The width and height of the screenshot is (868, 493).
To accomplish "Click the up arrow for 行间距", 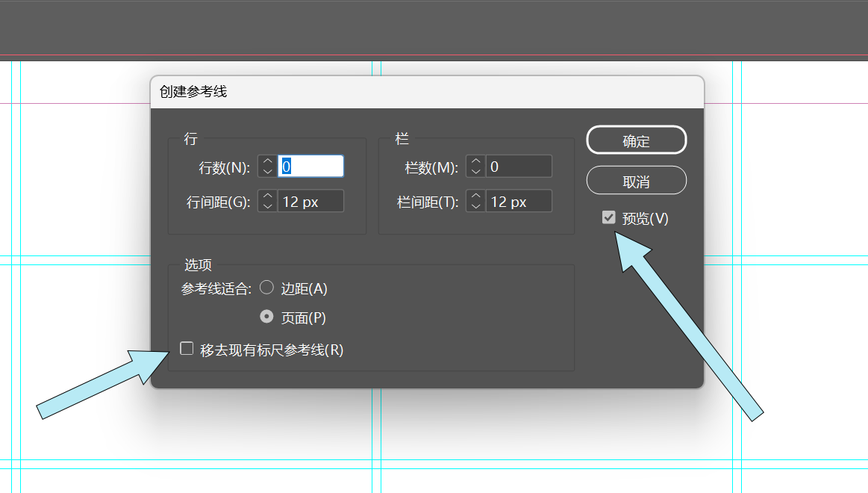I will (x=267, y=196).
